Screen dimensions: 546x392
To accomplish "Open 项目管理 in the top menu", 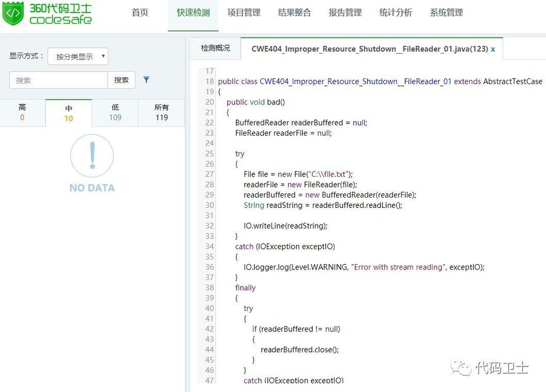I will point(244,13).
